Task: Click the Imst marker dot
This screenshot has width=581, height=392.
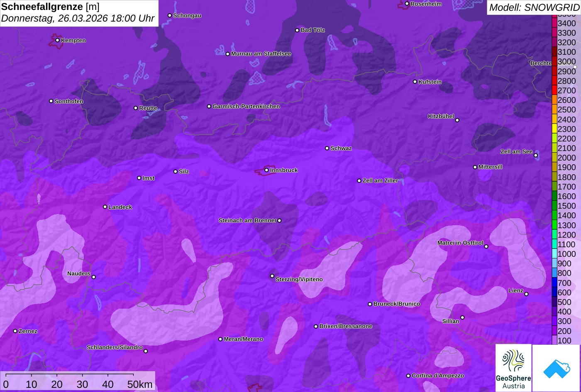Action: pos(139,178)
